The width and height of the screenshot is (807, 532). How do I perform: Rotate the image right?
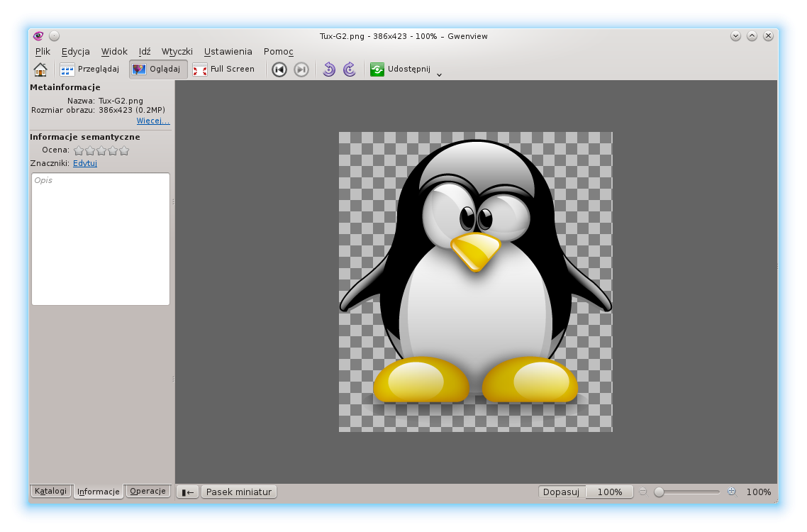point(350,70)
